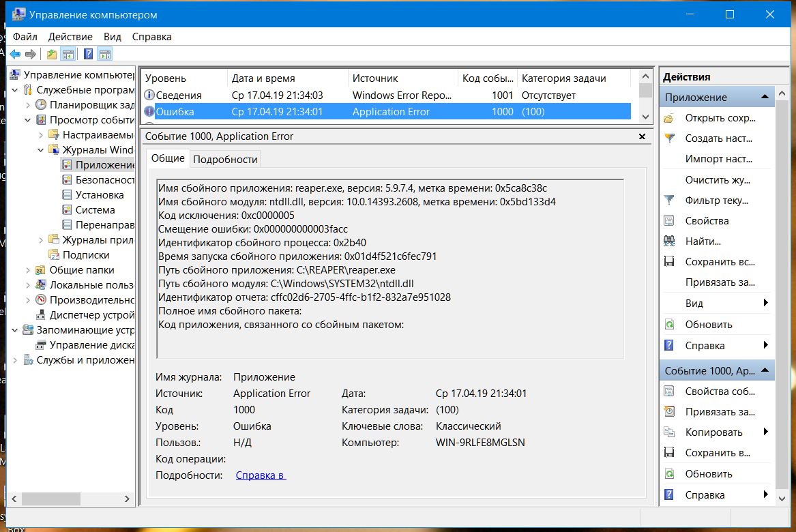The width and height of the screenshot is (796, 532).
Task: Select the Общие tab
Action: pos(168,158)
